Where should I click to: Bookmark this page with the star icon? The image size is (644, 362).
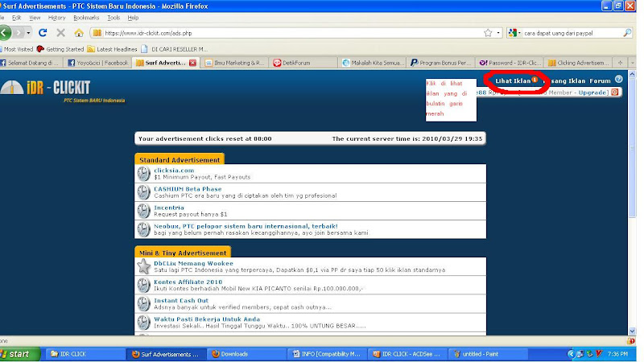pos(488,33)
